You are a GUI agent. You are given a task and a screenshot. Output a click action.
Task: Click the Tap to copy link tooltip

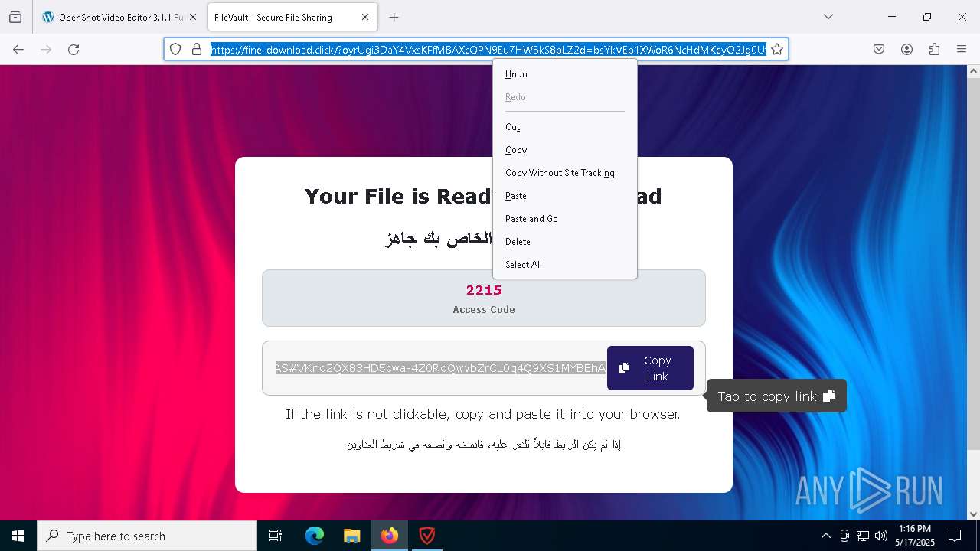pyautogui.click(x=776, y=396)
